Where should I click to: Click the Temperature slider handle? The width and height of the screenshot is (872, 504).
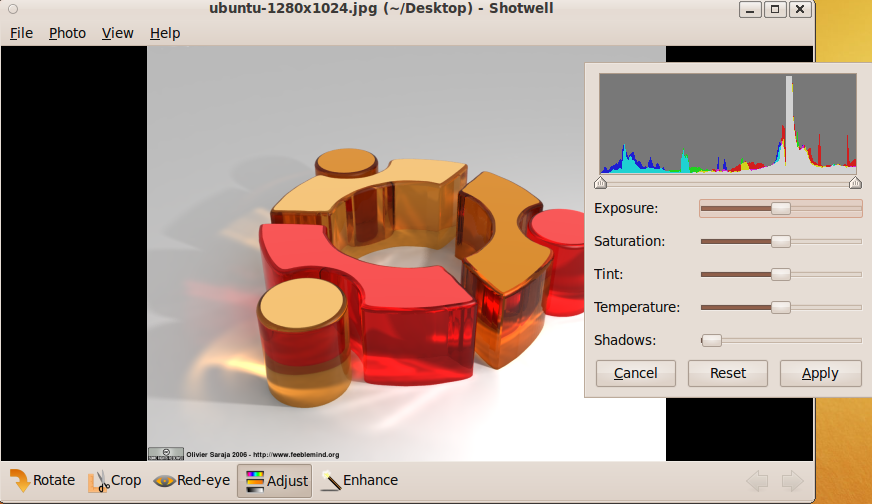pos(781,307)
